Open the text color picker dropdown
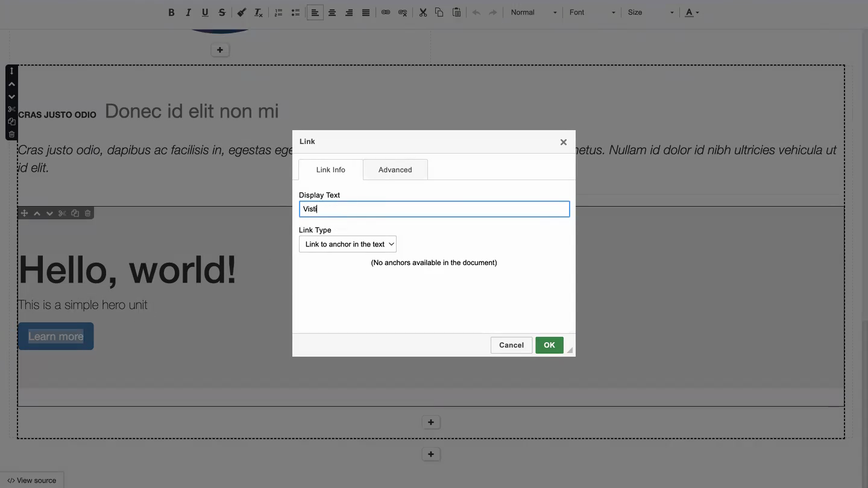This screenshot has width=868, height=488. [692, 13]
